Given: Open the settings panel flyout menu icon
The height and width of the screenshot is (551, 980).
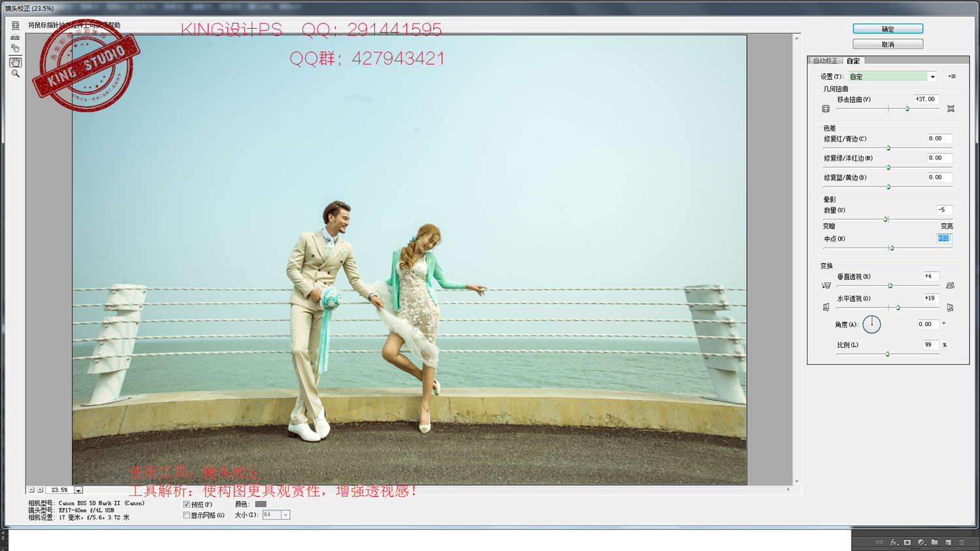Looking at the screenshot, I should 952,76.
